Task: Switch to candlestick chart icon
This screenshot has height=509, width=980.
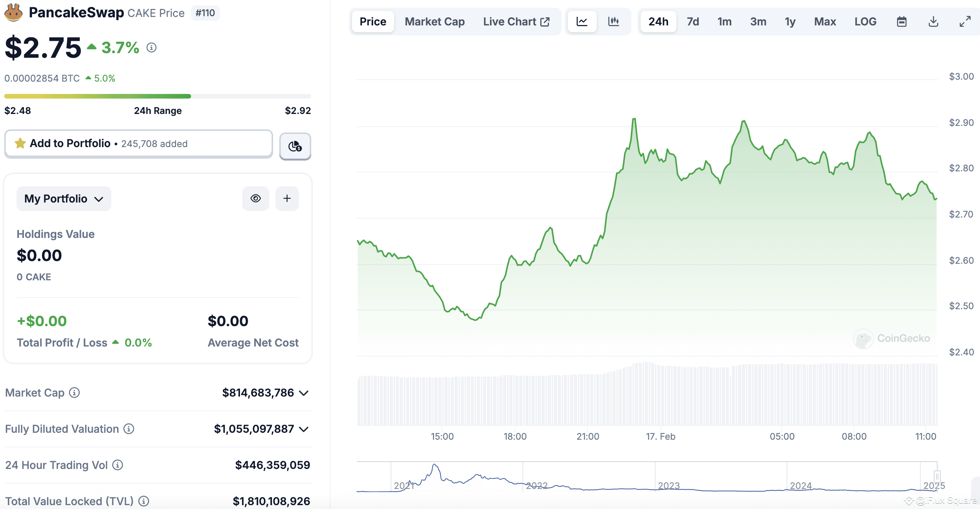Action: 613,22
